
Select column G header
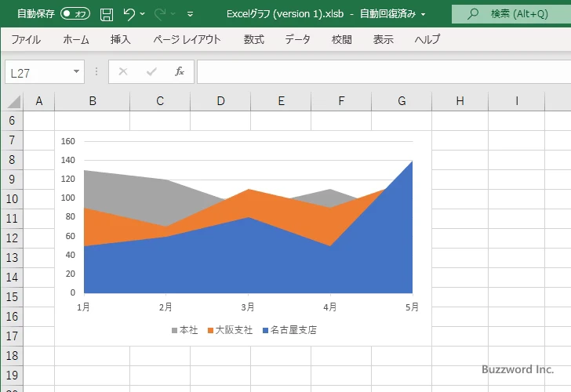[402, 101]
